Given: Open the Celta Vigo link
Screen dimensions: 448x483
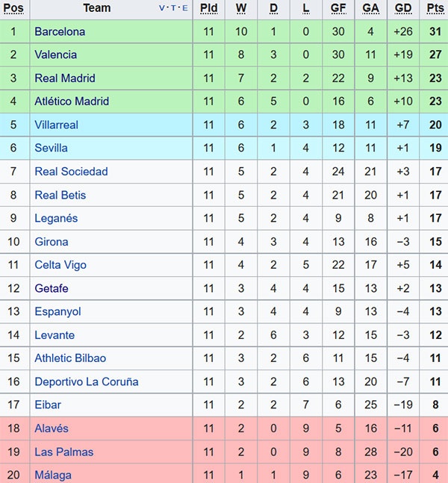Looking at the screenshot, I should [x=60, y=264].
